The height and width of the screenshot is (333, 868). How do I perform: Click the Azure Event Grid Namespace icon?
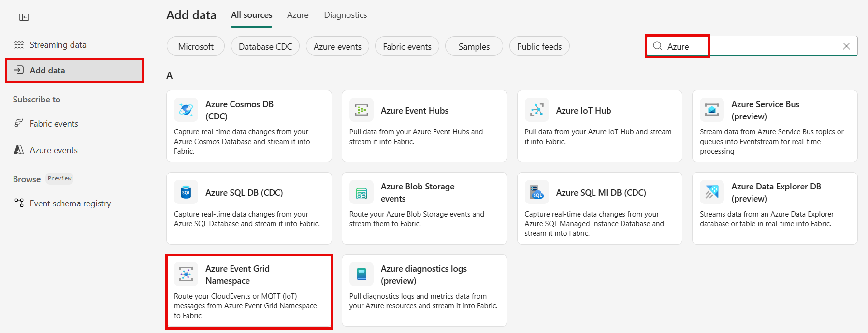click(186, 274)
